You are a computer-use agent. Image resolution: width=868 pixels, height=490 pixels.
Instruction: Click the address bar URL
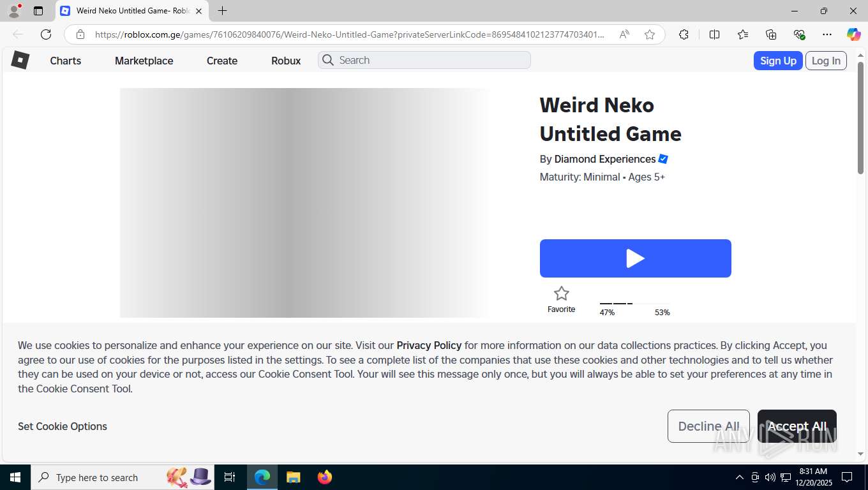coord(349,34)
